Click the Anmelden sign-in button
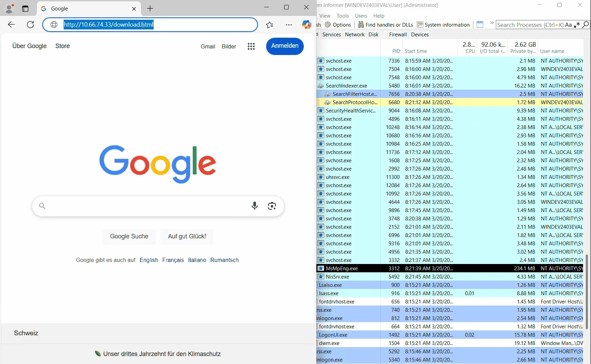The image size is (591, 364). click(x=284, y=46)
